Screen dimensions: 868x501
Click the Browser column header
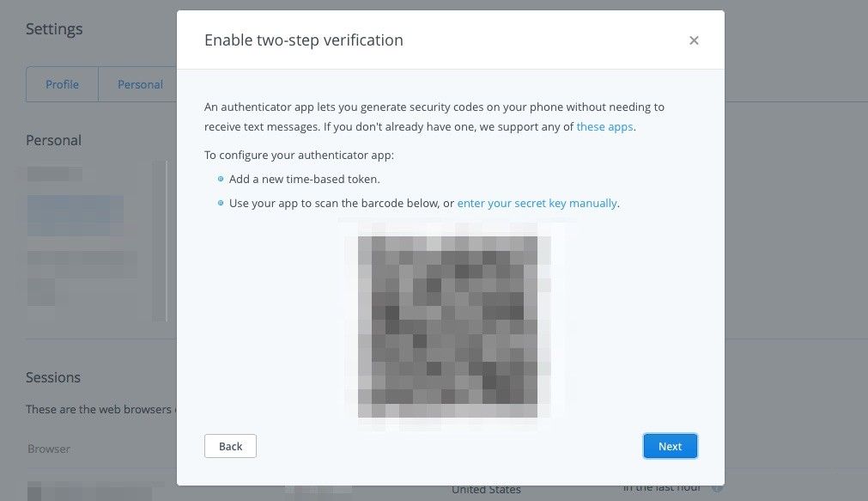point(49,449)
